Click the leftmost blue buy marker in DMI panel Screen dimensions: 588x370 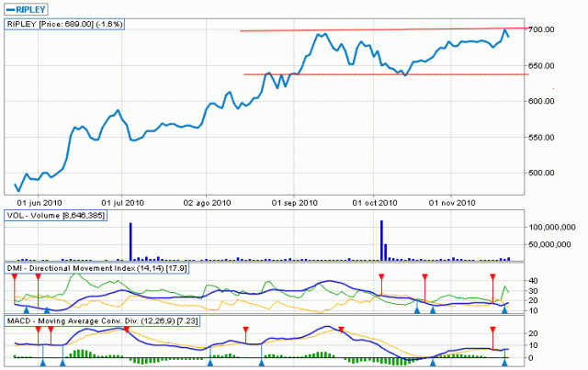pyautogui.click(x=26, y=310)
